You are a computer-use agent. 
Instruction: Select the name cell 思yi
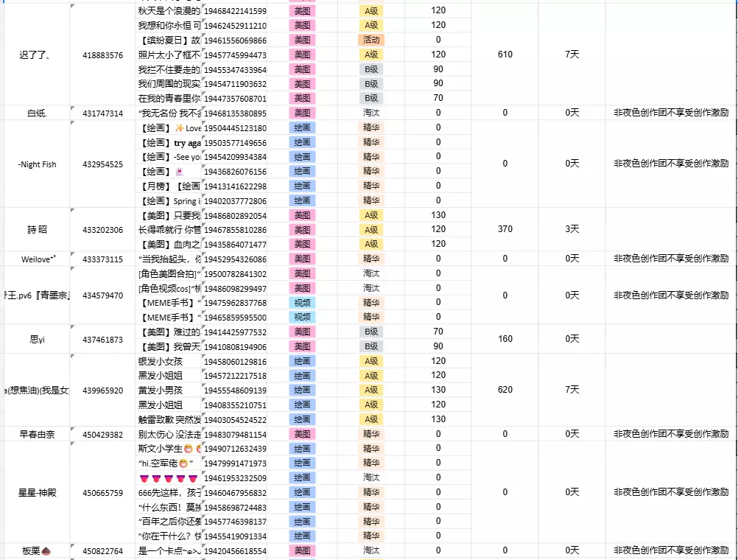(x=37, y=339)
